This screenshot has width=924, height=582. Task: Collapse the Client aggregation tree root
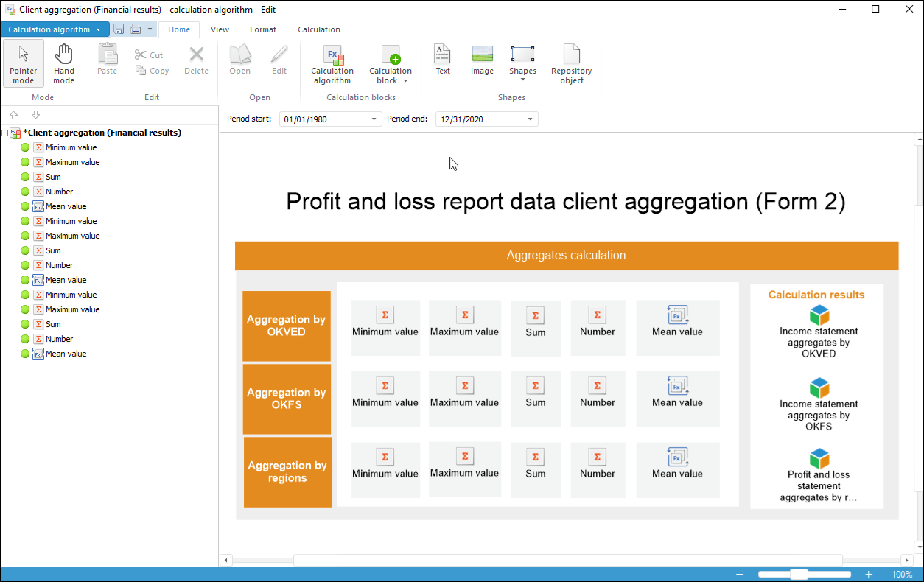click(x=5, y=133)
